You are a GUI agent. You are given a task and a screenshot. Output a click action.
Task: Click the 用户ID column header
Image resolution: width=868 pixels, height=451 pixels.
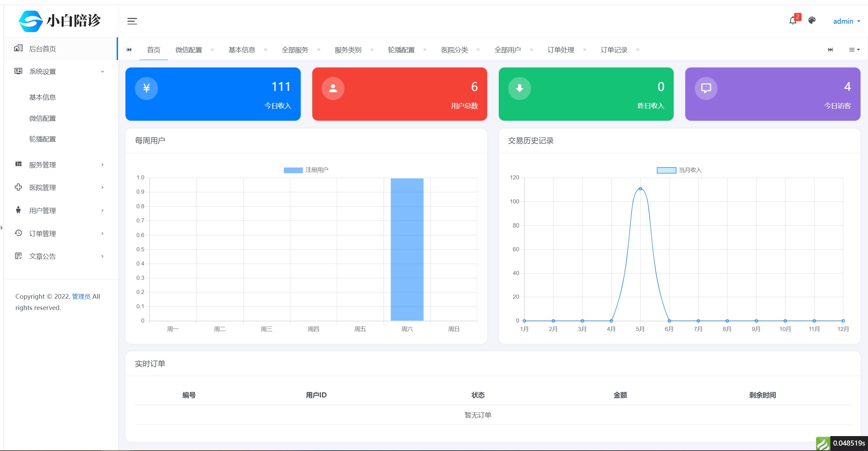316,395
